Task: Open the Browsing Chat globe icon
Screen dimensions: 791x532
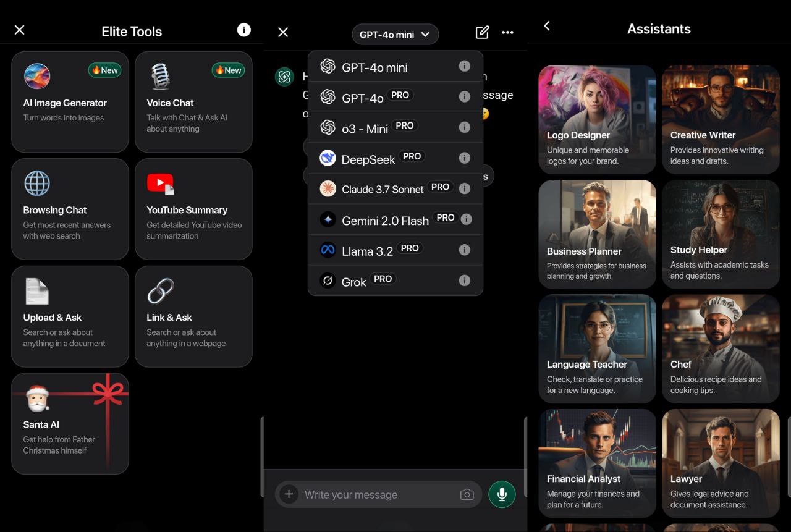Action: [x=37, y=184]
